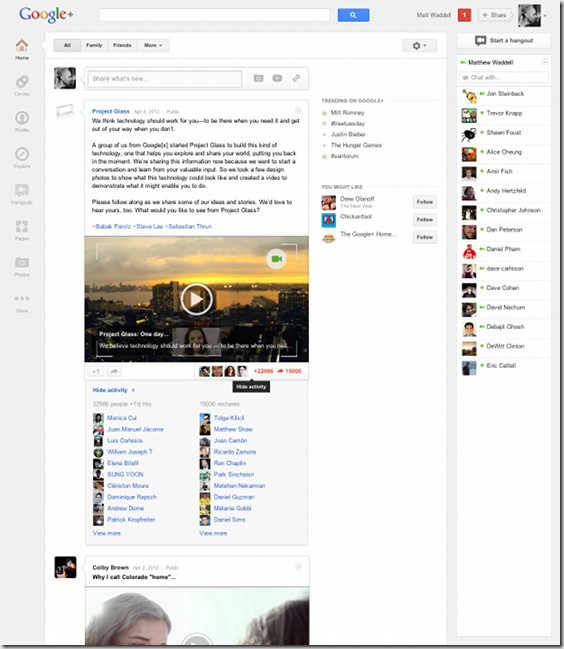Follow Drew Olanoff

[425, 202]
